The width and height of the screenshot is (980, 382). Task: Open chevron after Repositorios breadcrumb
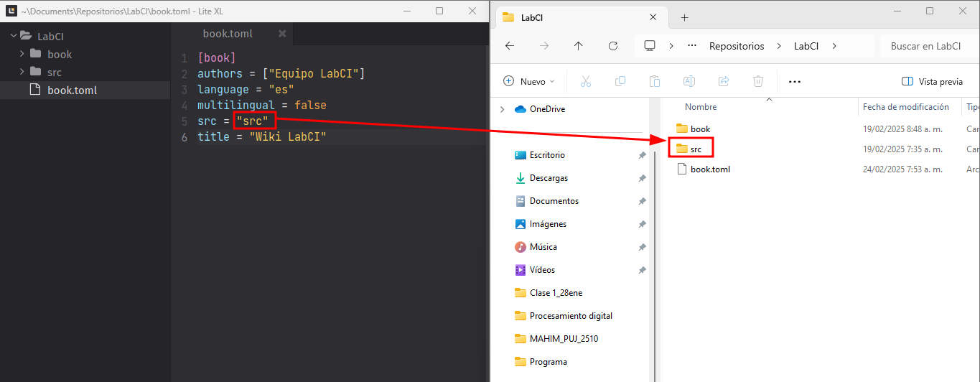click(780, 46)
